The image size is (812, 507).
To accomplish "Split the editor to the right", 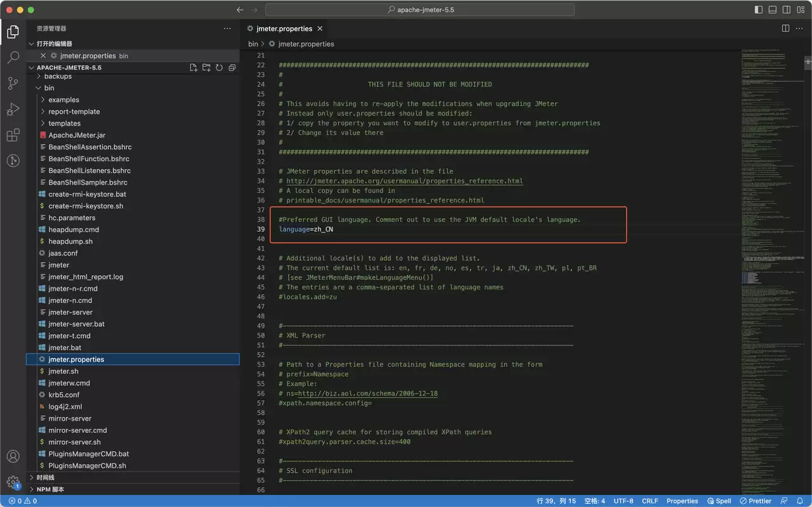I will 785,29.
